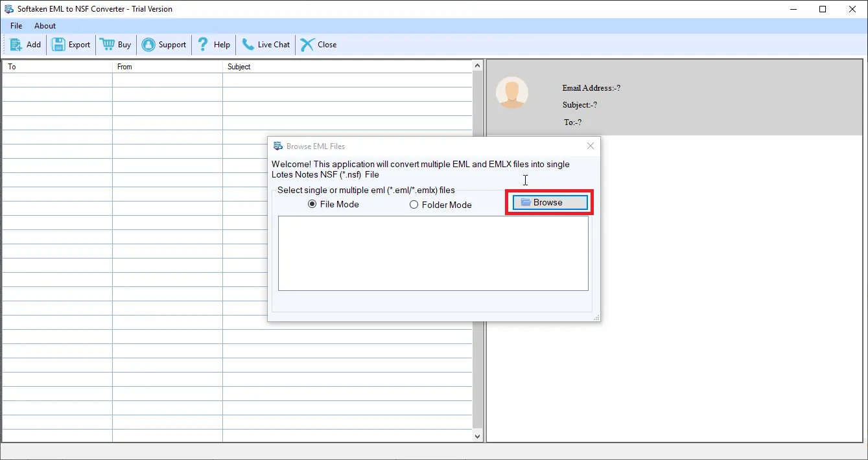Open the Support toolbar button
Screen dimensions: 868x460
(x=164, y=45)
